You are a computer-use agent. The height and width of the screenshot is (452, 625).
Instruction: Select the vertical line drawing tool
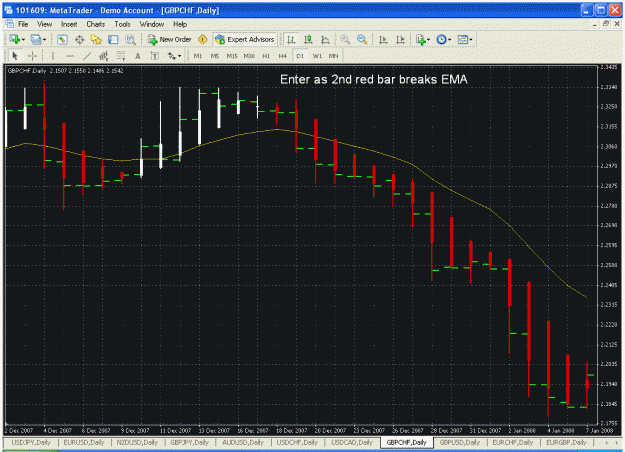(53, 56)
